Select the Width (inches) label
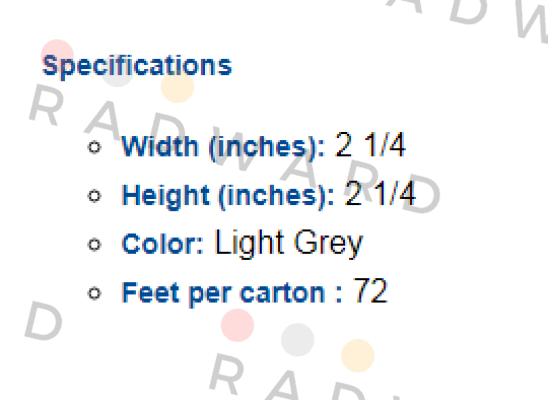Viewport: 548px width, 400px height. tap(224, 146)
